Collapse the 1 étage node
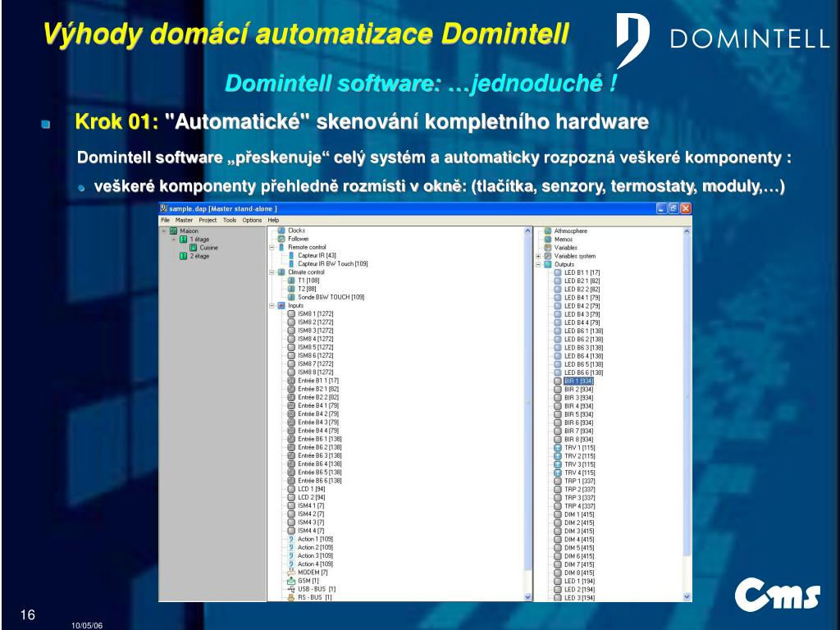The image size is (840, 630). (x=174, y=240)
